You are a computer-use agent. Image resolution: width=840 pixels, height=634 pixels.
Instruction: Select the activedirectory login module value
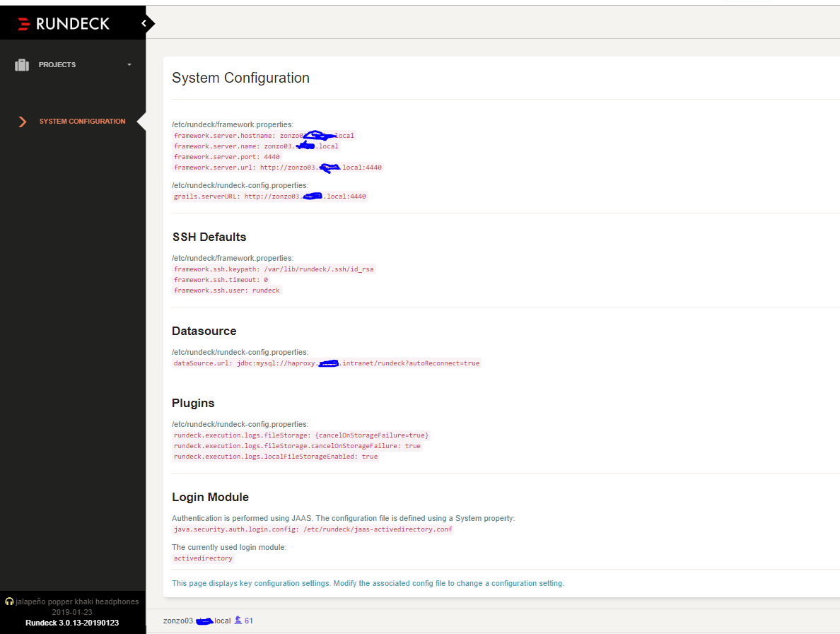pyautogui.click(x=203, y=558)
